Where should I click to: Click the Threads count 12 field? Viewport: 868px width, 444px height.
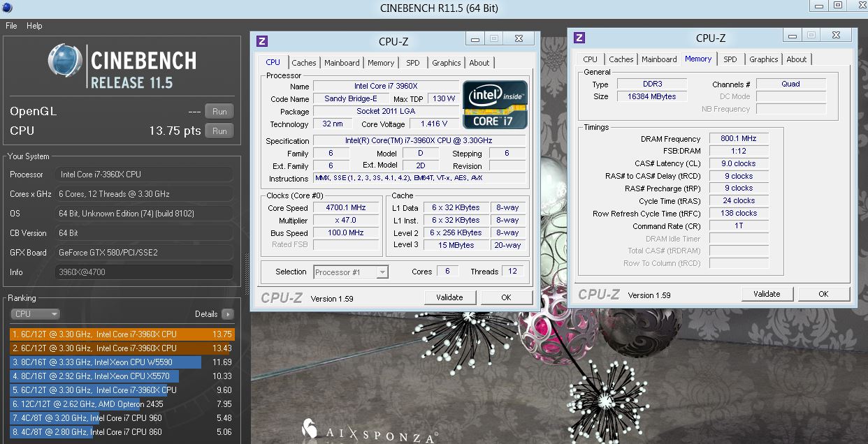[512, 272]
